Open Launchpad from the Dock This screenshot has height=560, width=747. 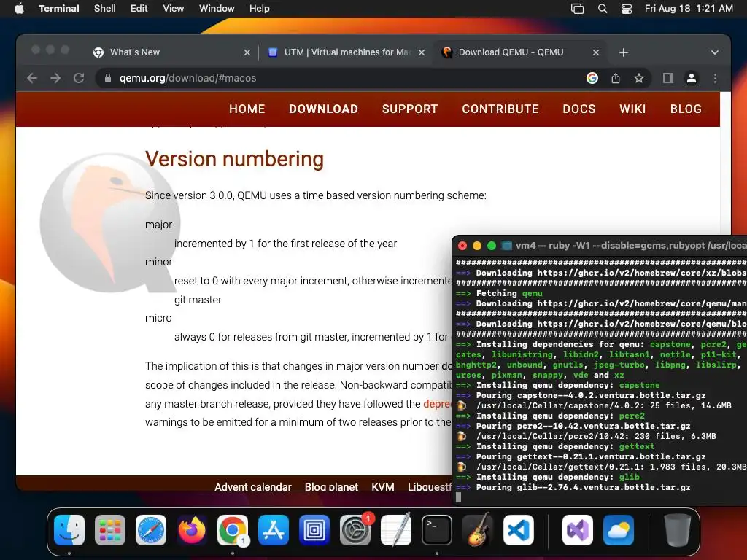pyautogui.click(x=110, y=530)
